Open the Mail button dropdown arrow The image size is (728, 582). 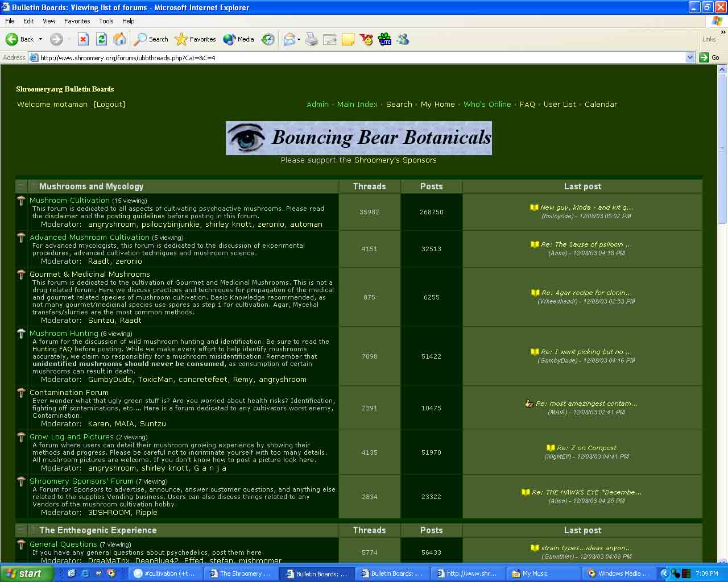(x=299, y=39)
